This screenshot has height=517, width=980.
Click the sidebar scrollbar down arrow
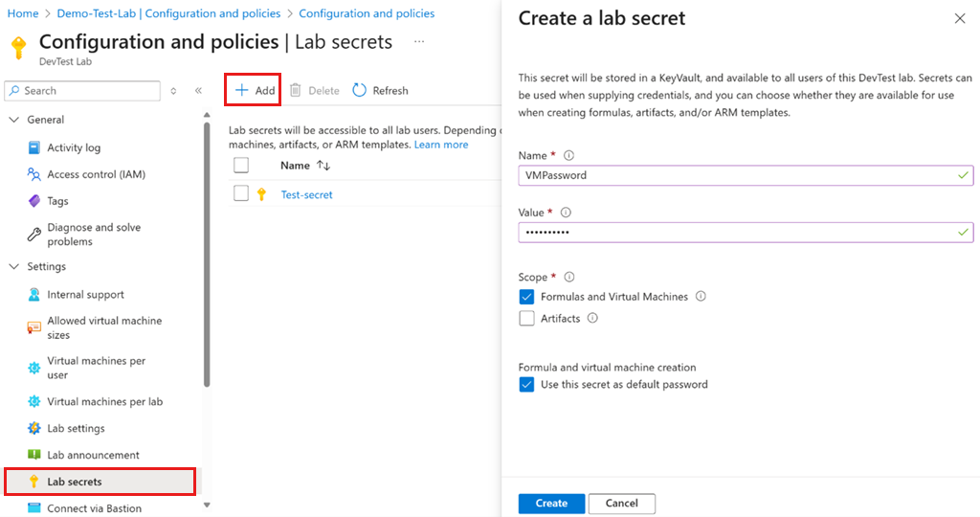click(x=207, y=506)
